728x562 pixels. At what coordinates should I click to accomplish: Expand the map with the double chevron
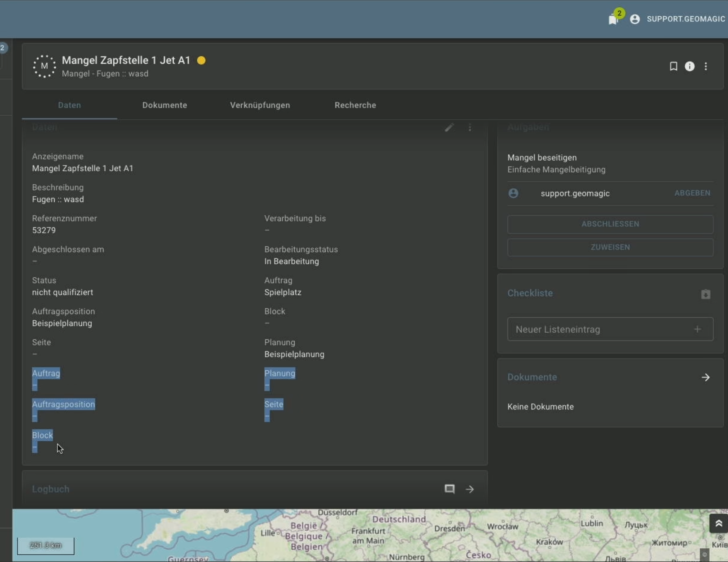(718, 524)
